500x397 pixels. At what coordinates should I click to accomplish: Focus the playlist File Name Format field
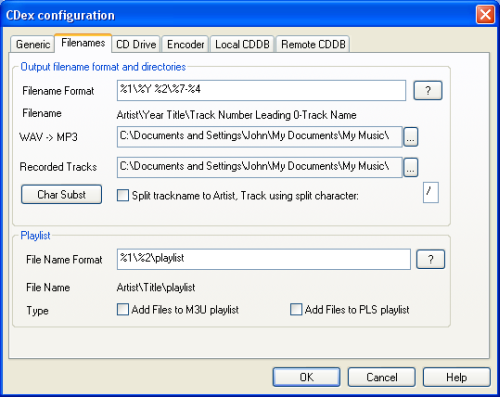(264, 259)
